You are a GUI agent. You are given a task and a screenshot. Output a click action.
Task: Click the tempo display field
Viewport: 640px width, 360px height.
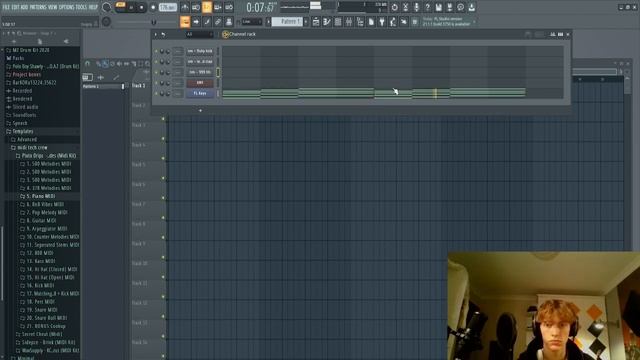pyautogui.click(x=168, y=7)
